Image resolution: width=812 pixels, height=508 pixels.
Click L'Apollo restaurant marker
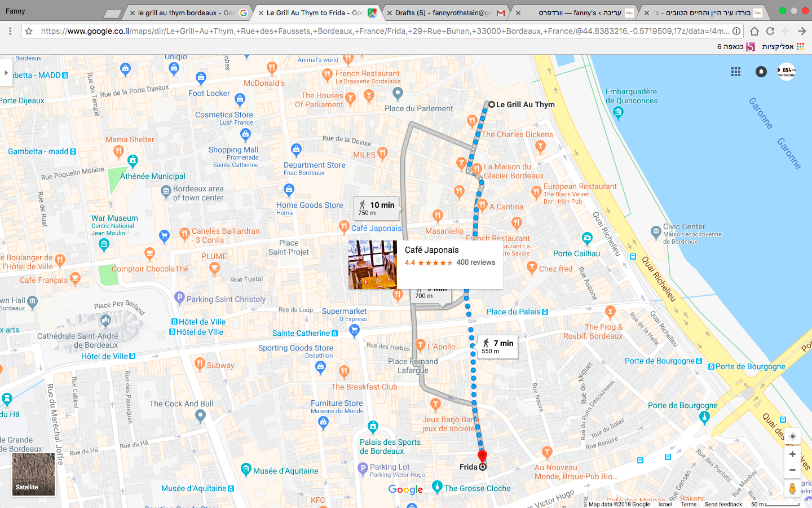click(420, 344)
